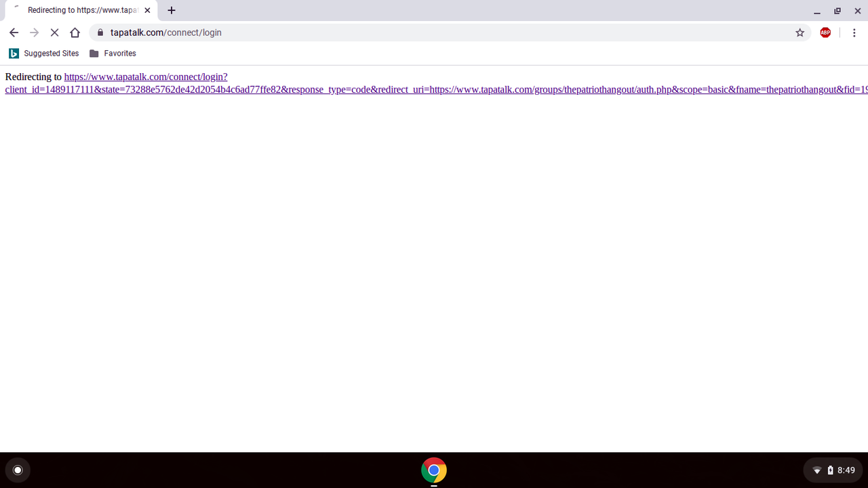Open the clock showing 8:49
This screenshot has width=868, height=488.
click(846, 470)
